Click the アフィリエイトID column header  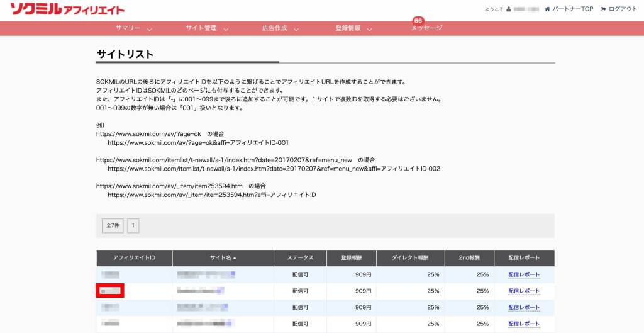coord(135,257)
